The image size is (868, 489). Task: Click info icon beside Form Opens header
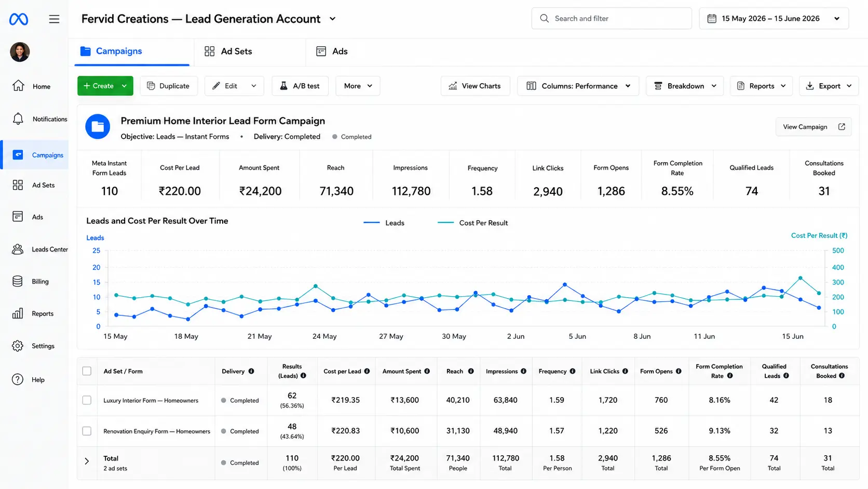coord(679,371)
